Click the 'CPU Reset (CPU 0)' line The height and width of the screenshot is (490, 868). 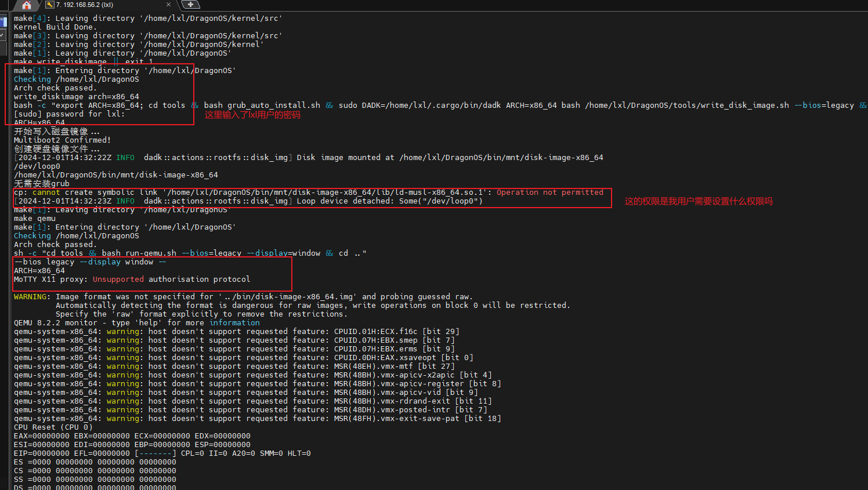click(53, 427)
